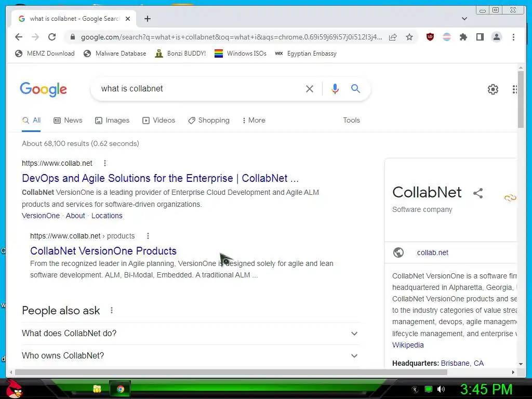The height and width of the screenshot is (399, 532).
Task: Open search Tools options
Action: pos(351,120)
